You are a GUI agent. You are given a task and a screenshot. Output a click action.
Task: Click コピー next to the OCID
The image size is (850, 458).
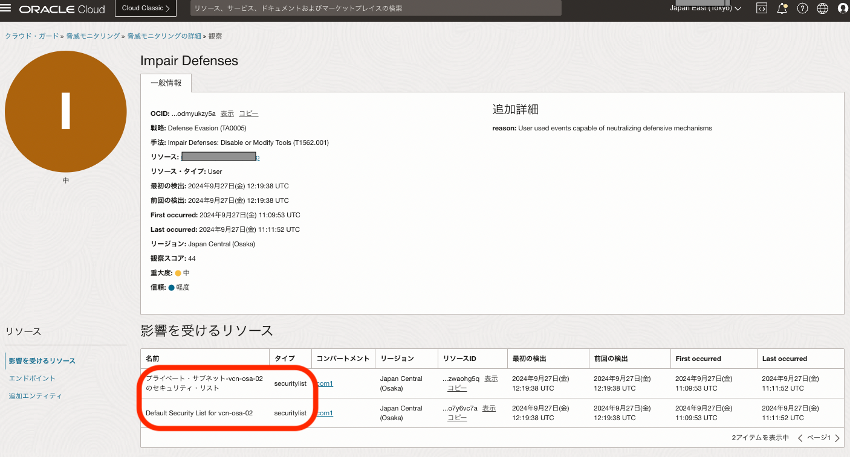(249, 113)
